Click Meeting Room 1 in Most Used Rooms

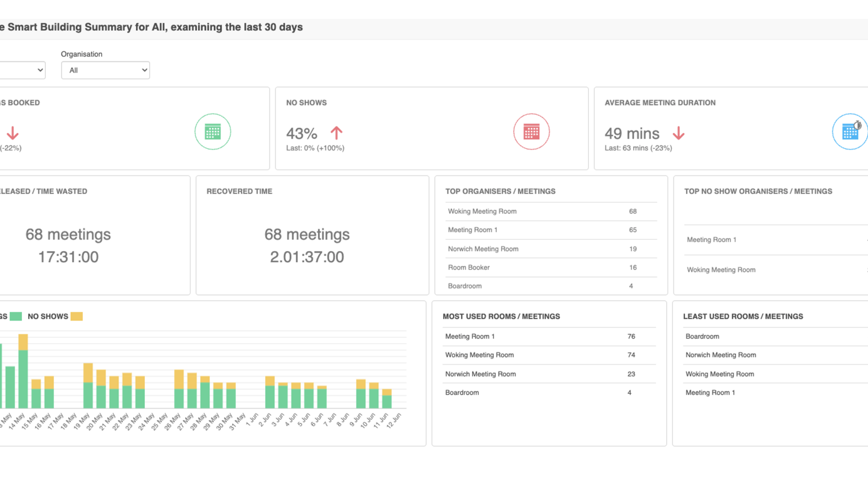click(470, 336)
